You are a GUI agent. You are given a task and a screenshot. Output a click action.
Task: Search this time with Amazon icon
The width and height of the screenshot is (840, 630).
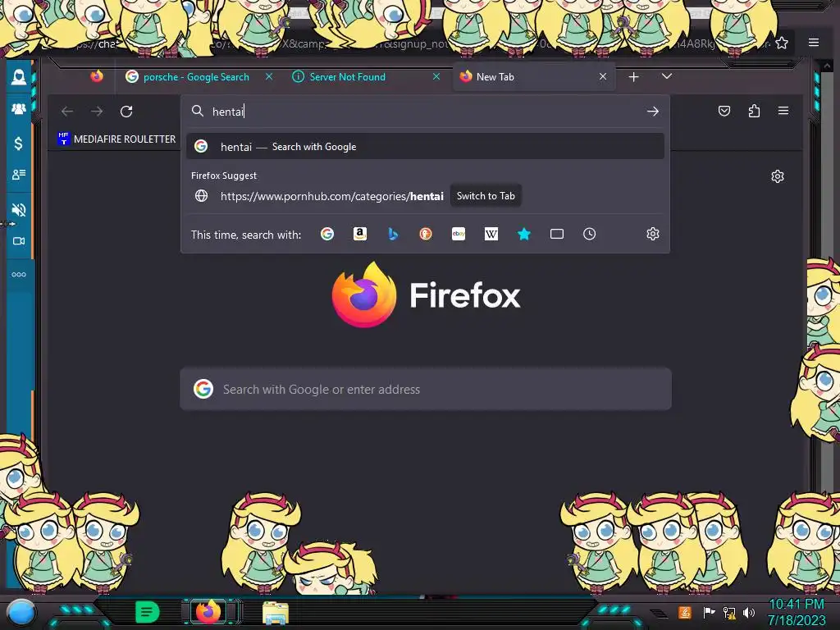[x=360, y=234]
